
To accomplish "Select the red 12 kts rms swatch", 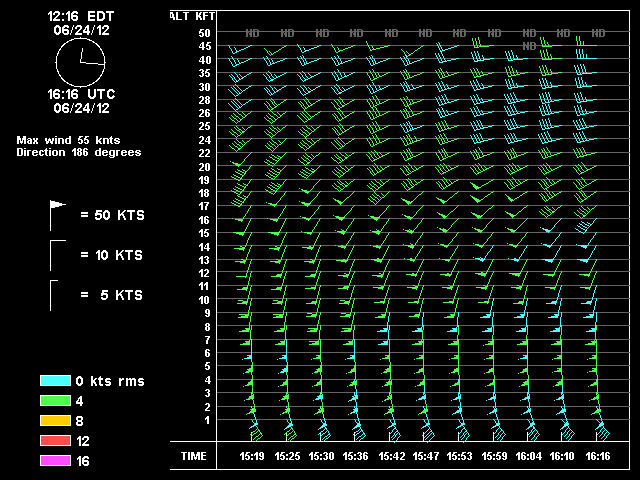I will coord(55,441).
